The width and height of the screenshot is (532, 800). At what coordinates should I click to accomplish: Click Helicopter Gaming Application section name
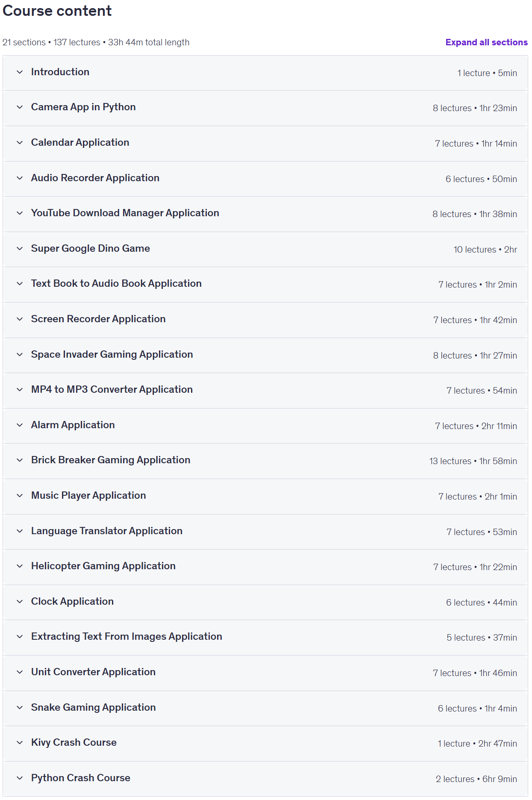(x=103, y=566)
